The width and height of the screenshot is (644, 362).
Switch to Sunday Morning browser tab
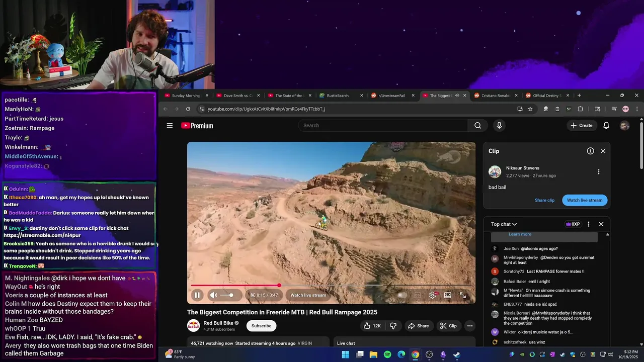(186, 96)
